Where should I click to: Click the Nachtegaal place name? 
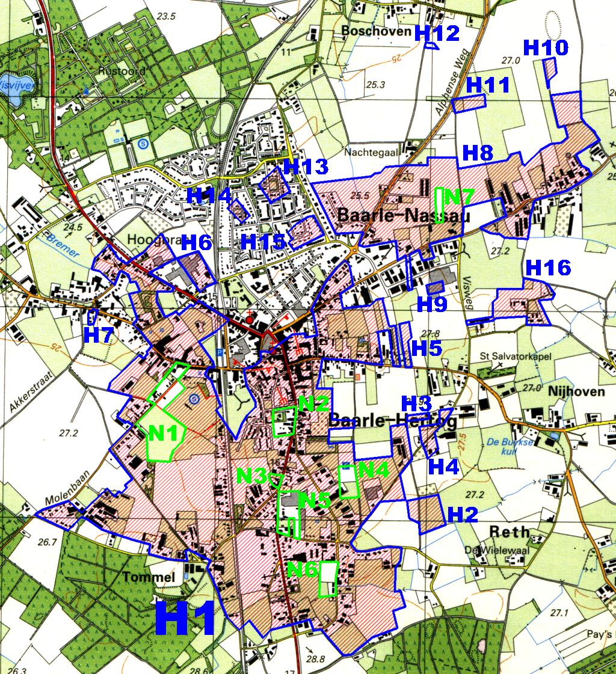pos(372,152)
